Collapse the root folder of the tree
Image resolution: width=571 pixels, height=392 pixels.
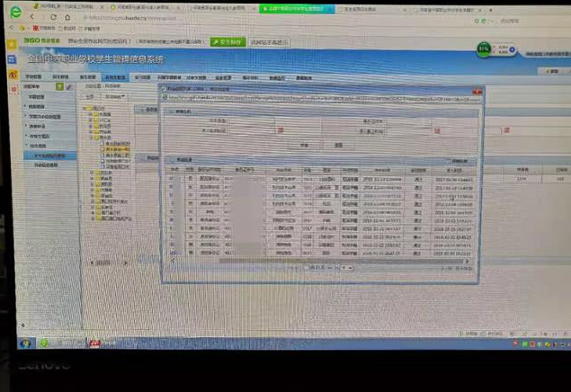[84, 109]
